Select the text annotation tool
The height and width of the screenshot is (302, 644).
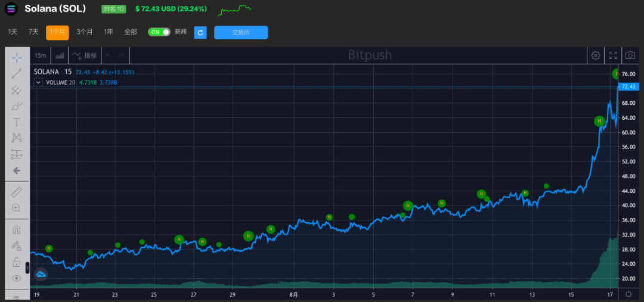pos(17,122)
